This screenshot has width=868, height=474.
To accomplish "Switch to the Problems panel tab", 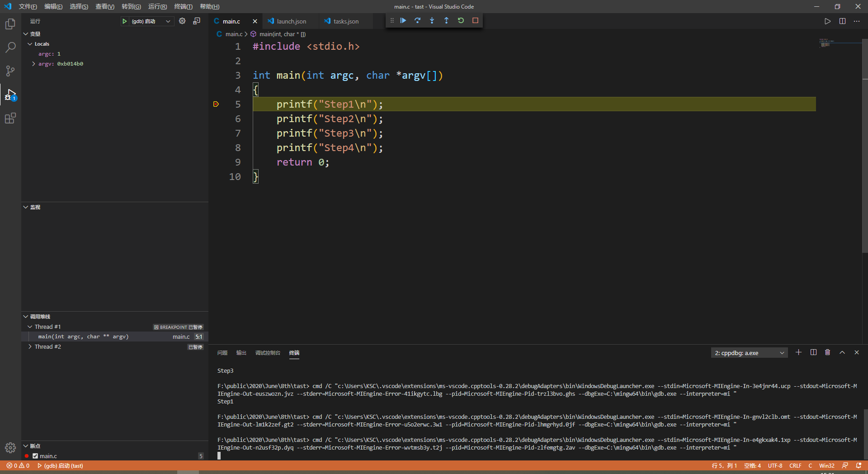I will 222,353.
